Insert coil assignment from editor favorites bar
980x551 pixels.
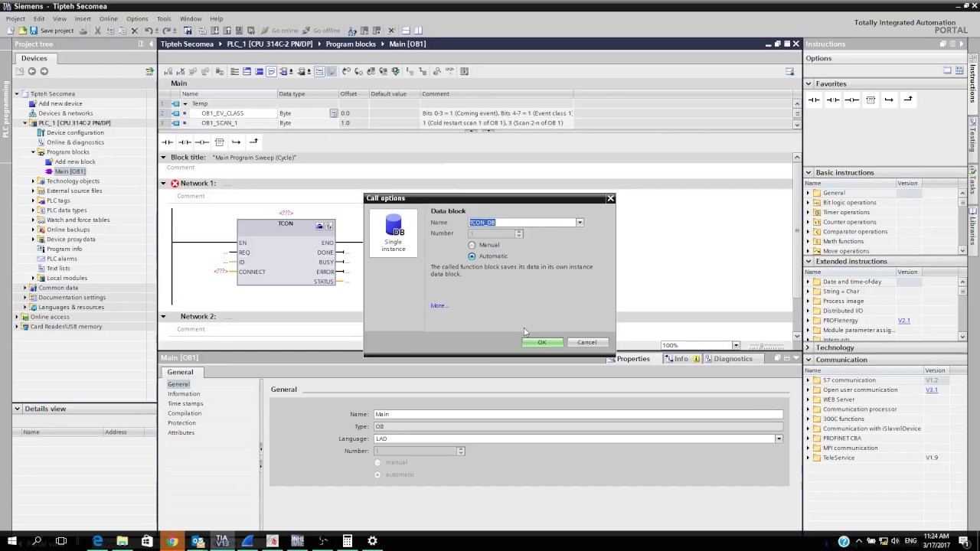(201, 142)
